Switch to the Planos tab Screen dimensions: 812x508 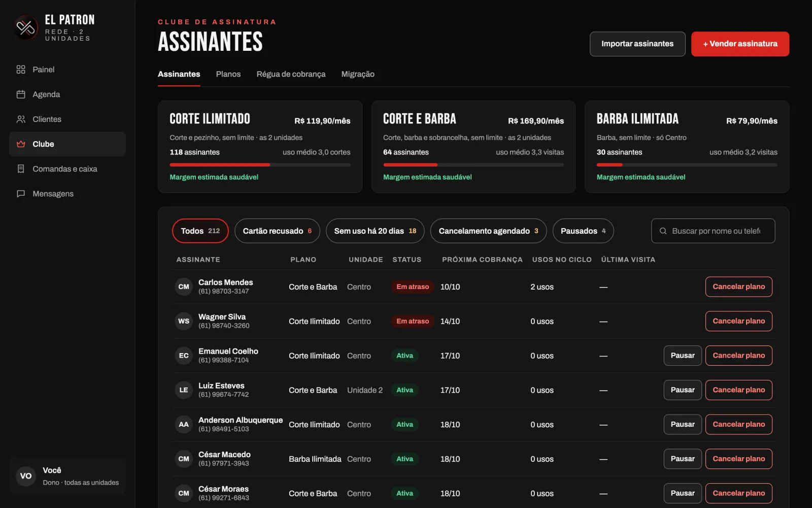(228, 74)
